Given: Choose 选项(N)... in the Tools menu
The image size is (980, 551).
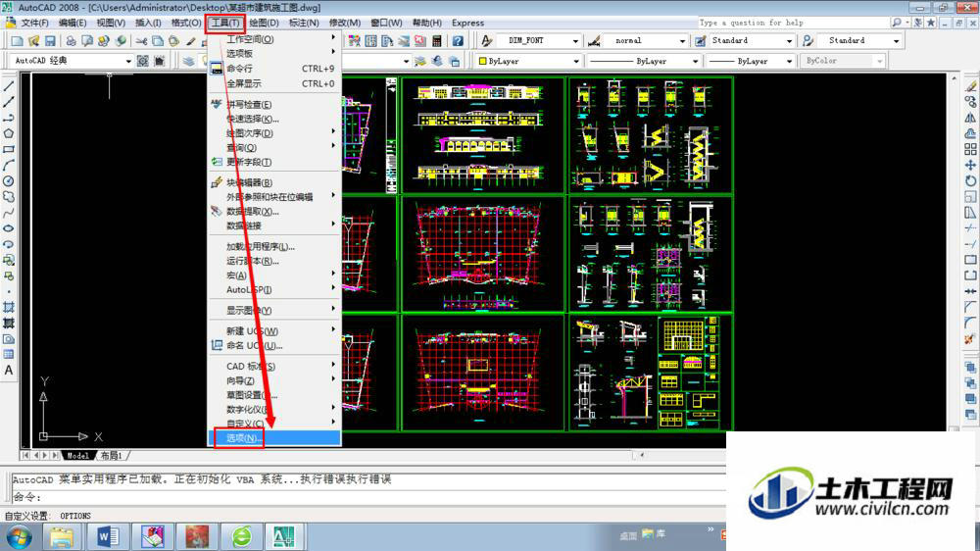Looking at the screenshot, I should pos(273,438).
